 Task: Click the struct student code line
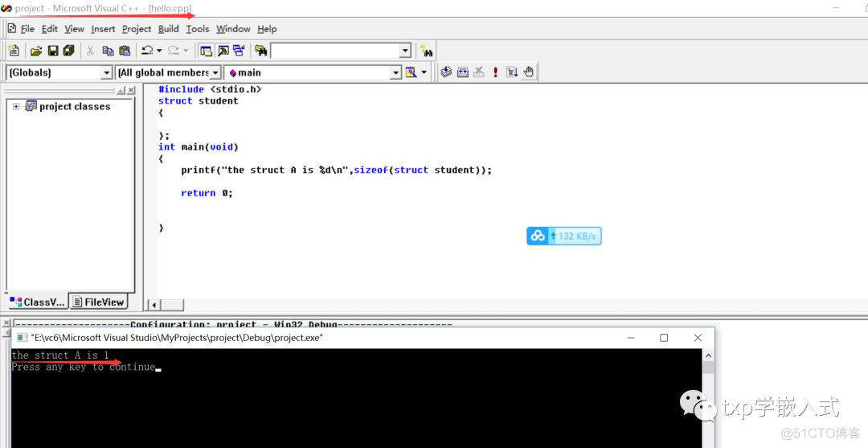[199, 101]
